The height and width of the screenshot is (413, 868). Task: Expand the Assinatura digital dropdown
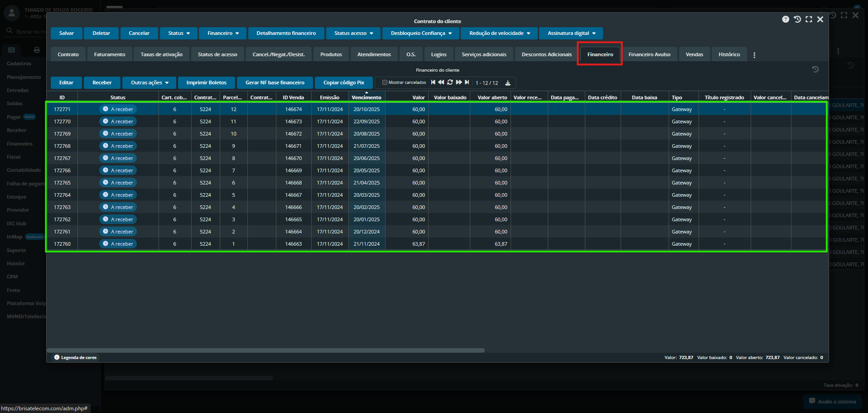571,33
